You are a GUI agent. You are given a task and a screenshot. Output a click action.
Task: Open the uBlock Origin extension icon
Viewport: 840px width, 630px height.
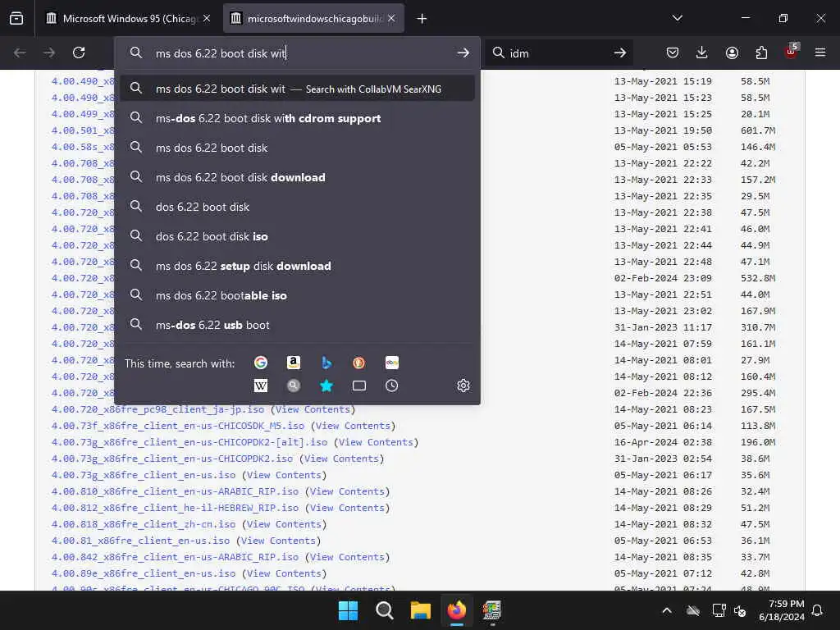coord(792,52)
